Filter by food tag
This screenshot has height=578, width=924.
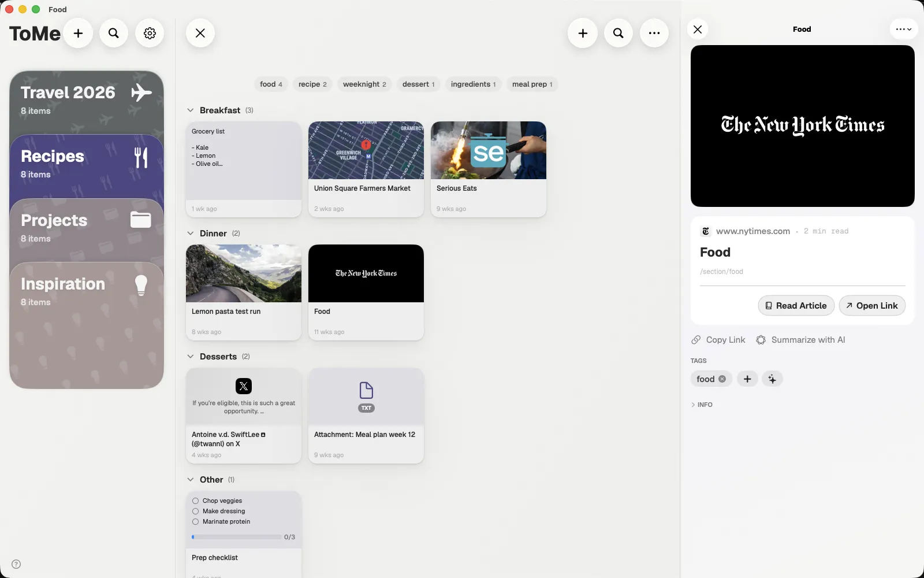coord(271,84)
